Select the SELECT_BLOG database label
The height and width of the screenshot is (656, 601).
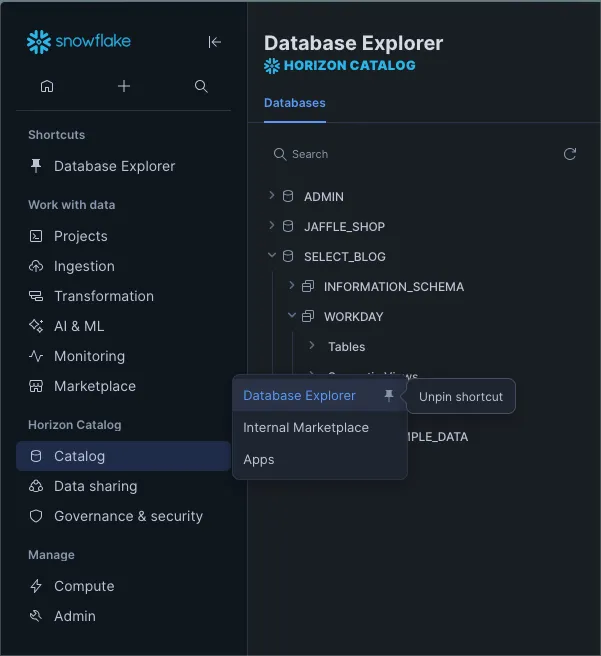click(x=345, y=256)
